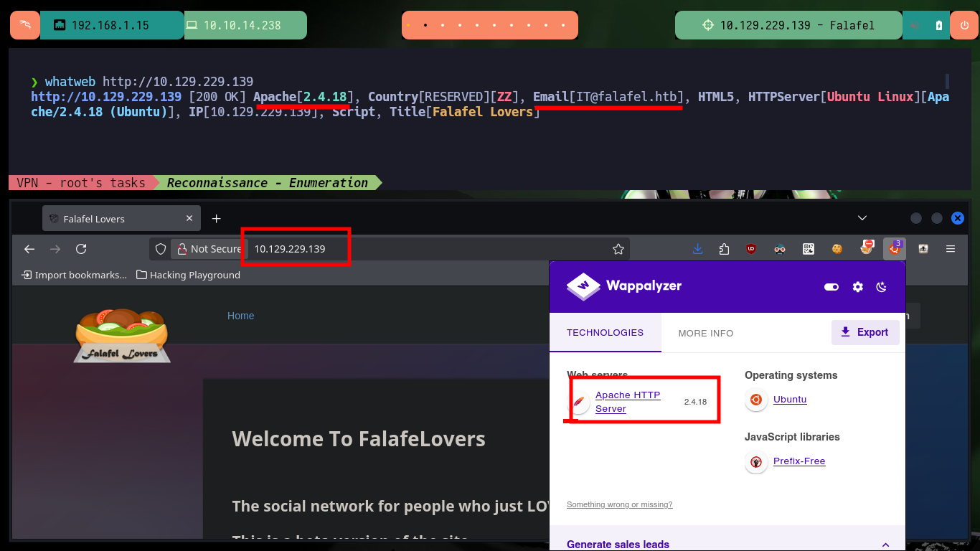Click the battery indicator icon

[939, 25]
